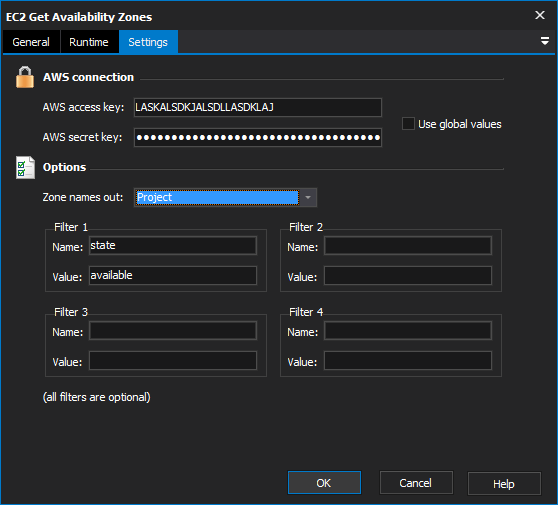Screen dimensions: 558x505
Task: Click the AWS connection padlock icon
Action: [x=25, y=77]
